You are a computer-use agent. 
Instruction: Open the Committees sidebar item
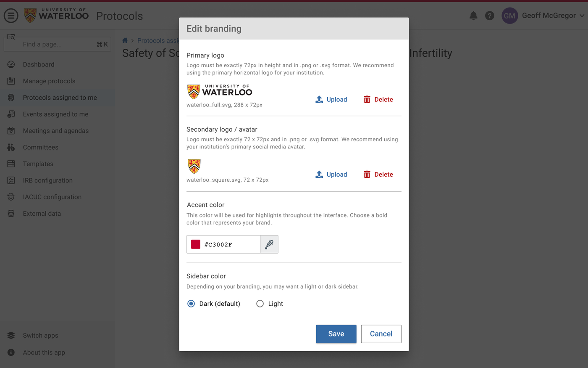(40, 147)
